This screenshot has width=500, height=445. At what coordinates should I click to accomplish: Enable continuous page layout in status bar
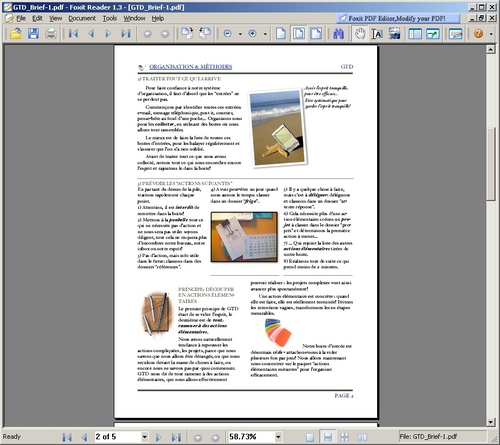[328, 437]
